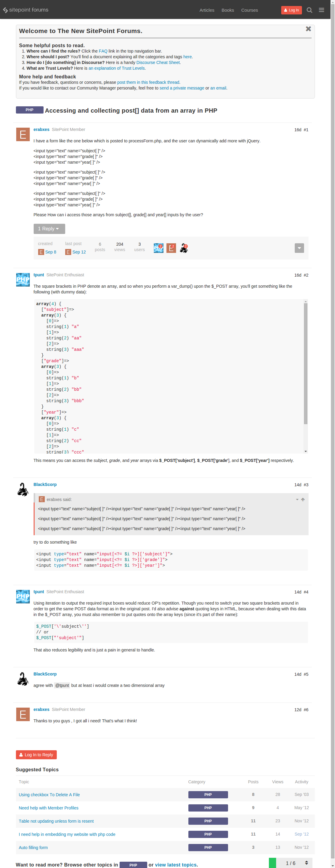Jump to quoted post using up arrow
Viewport: 335px width, 868px height.
coord(303,499)
